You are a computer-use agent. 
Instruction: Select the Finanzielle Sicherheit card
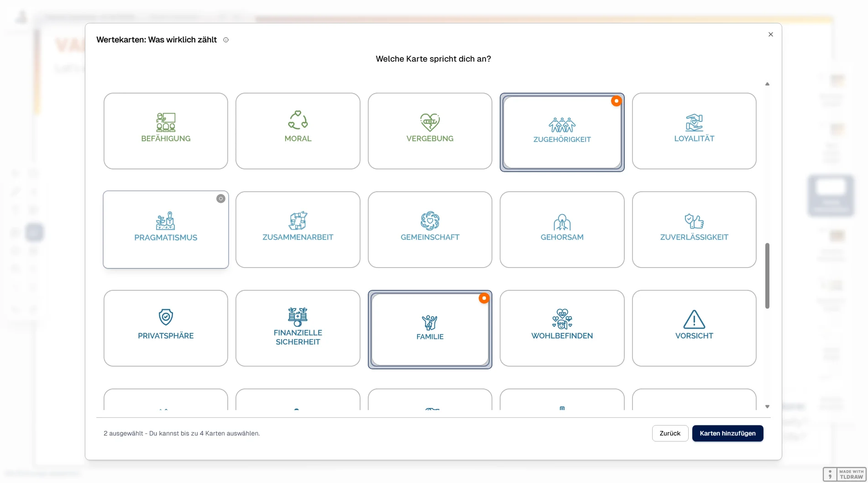298,328
